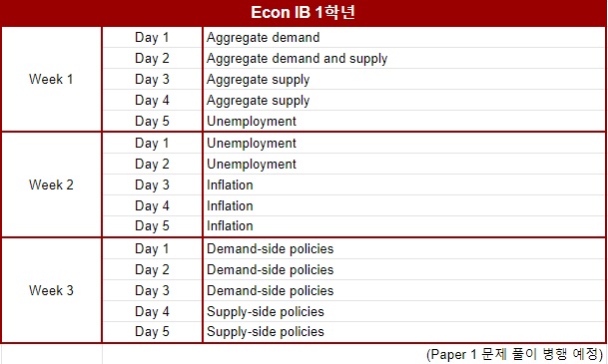The width and height of the screenshot is (608, 364).
Task: Select the Week 3 cell
Action: point(51,290)
